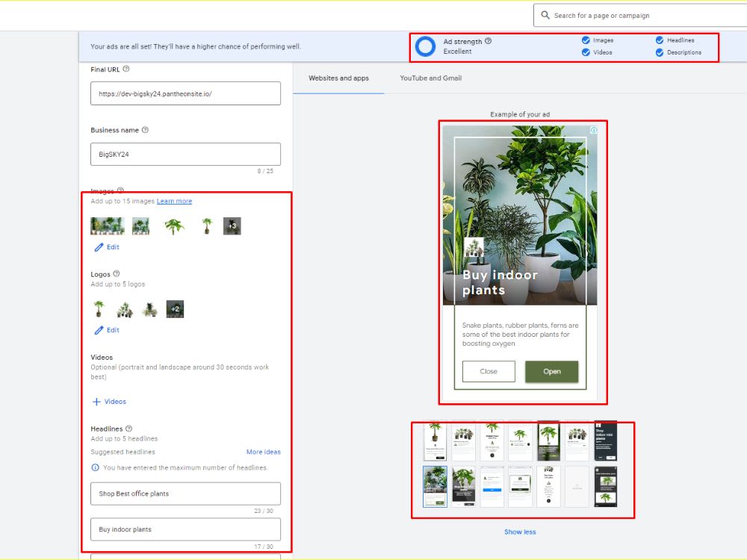Click the ad info icon on preview

(594, 130)
